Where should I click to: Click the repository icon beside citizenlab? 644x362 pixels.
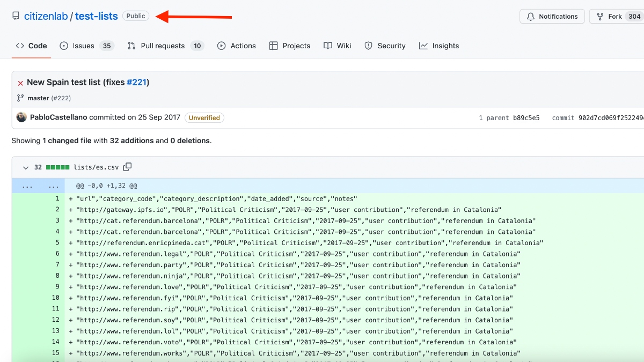16,16
